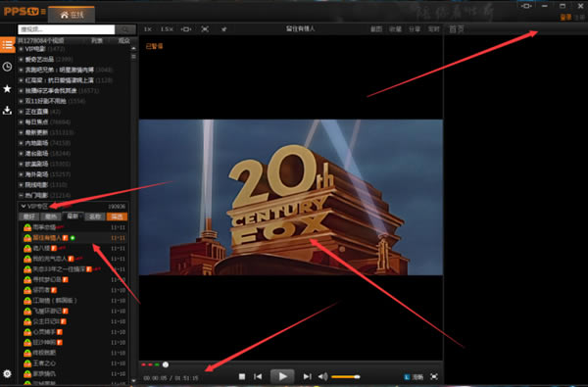Skip to next video

307,376
